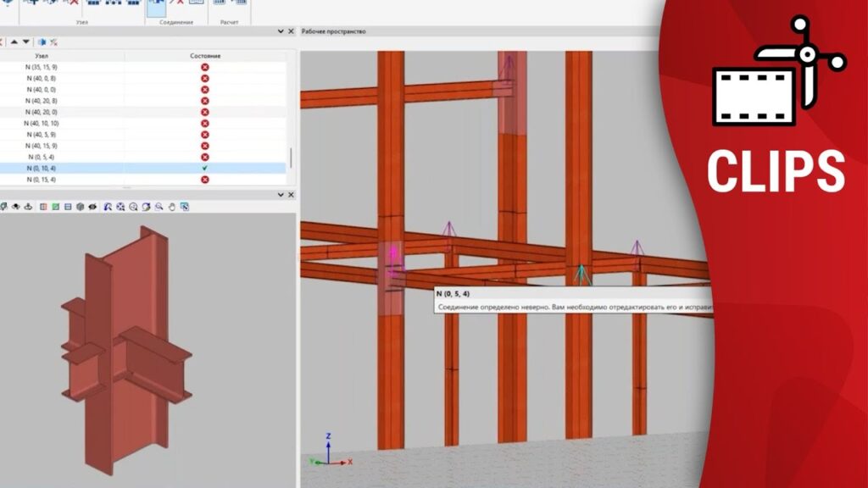The height and width of the screenshot is (488, 868).
Task: Click the green check status for N (0, 10, 4)
Action: 204,168
